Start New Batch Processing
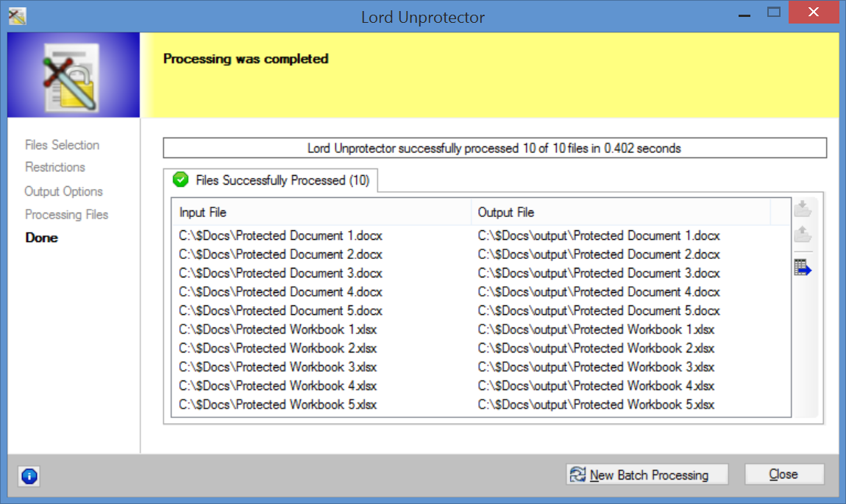Screen dimensions: 846x504 click(647, 475)
